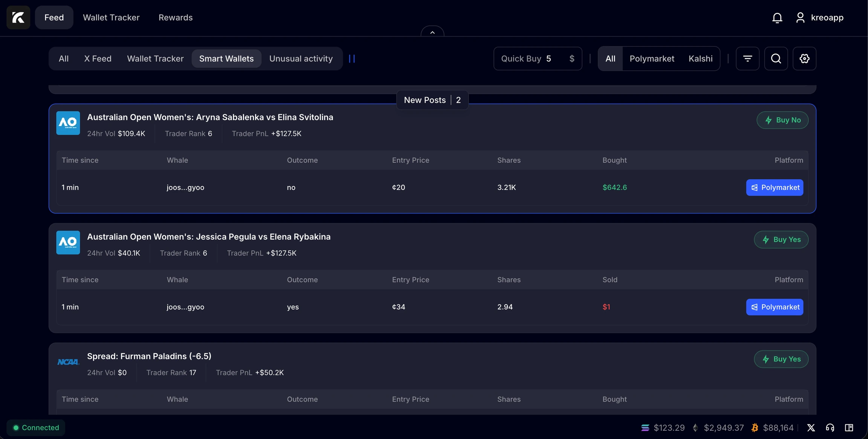Click the search magnifier icon
Viewport: 868px width, 439px height.
(776, 58)
